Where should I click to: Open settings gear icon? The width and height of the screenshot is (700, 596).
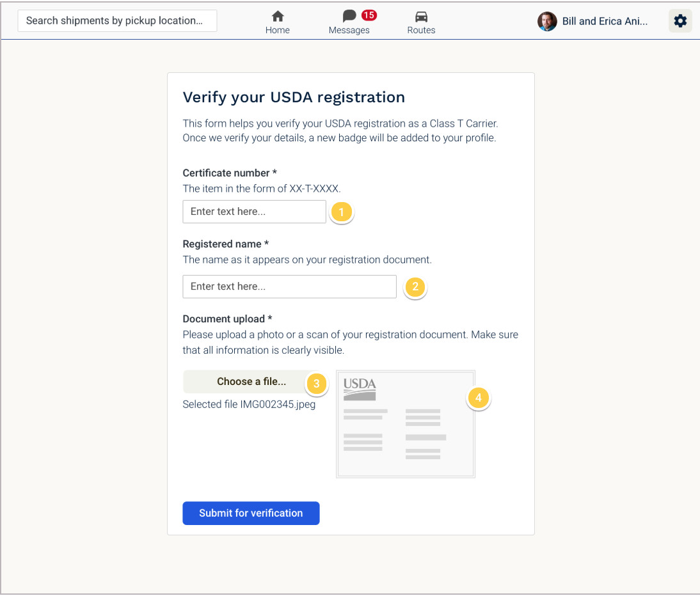click(680, 21)
